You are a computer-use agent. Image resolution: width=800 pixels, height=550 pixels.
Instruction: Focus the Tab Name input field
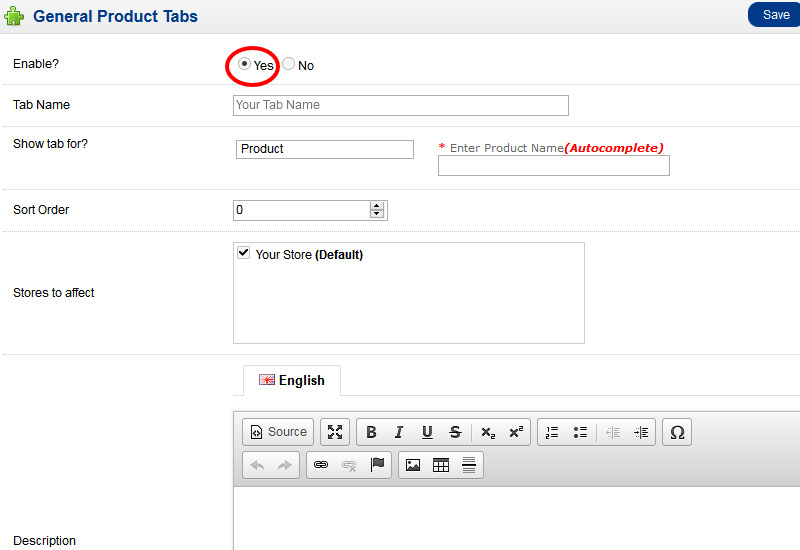click(400, 105)
